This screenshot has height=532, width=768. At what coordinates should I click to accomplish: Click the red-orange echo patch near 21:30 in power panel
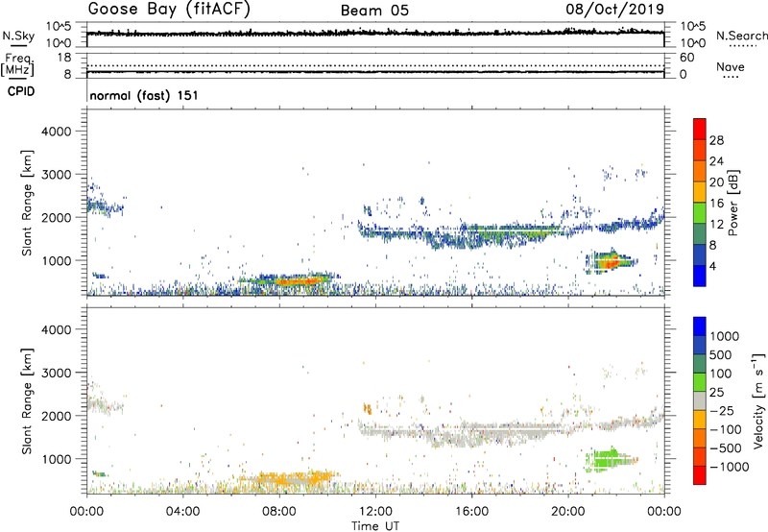pyautogui.click(x=610, y=262)
